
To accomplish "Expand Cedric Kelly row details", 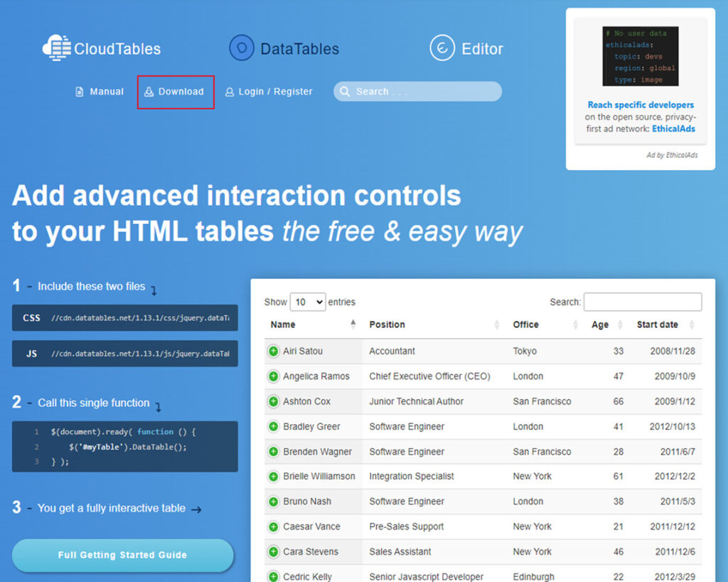I will [x=274, y=577].
